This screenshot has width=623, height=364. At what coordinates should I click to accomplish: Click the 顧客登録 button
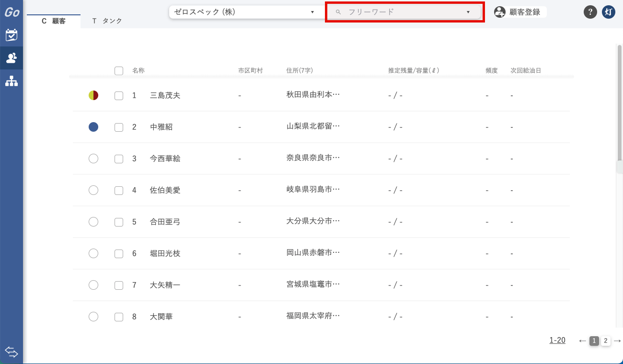520,12
